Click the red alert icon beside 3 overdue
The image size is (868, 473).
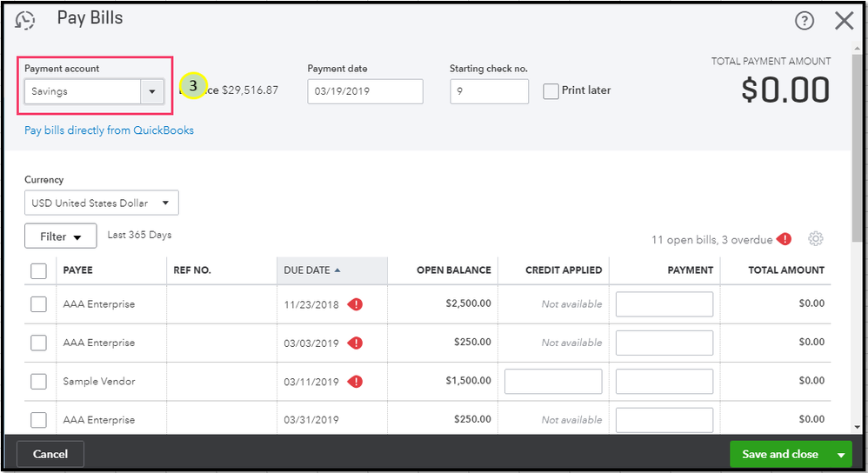[785, 239]
